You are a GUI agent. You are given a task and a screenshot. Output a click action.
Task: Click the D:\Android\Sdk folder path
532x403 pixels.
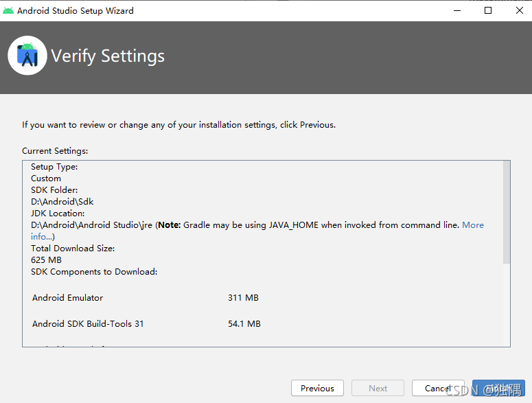pyautogui.click(x=62, y=202)
